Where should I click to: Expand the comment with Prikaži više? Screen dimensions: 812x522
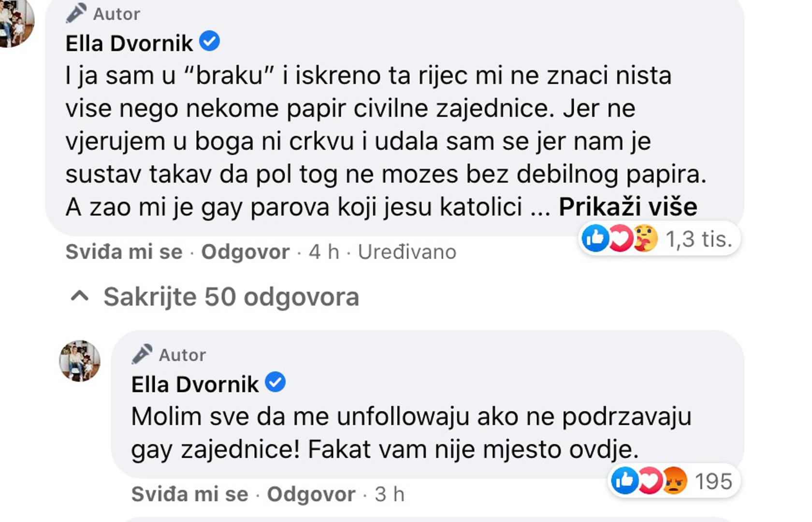coord(628,207)
